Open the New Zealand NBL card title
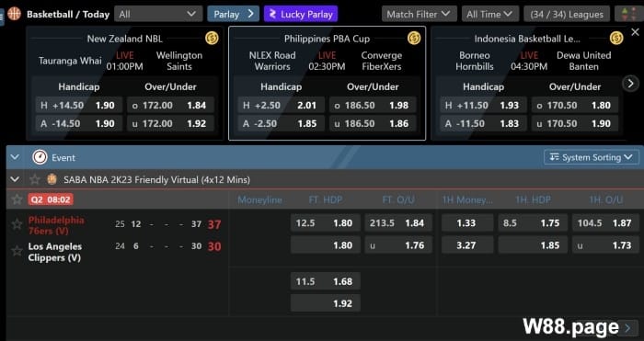644x341 pixels. click(x=125, y=39)
